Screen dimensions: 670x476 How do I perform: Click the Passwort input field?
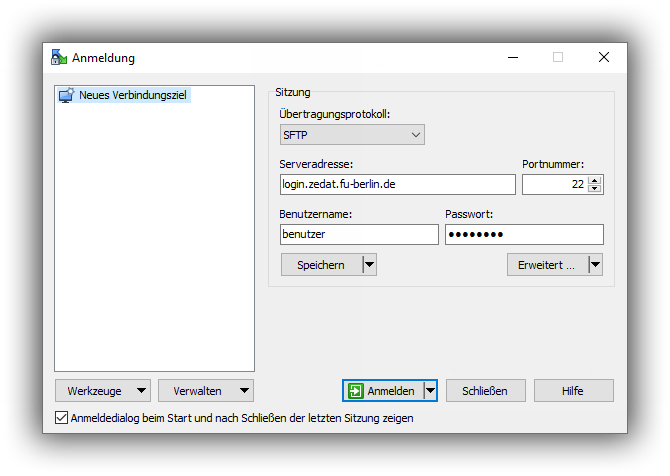point(524,234)
